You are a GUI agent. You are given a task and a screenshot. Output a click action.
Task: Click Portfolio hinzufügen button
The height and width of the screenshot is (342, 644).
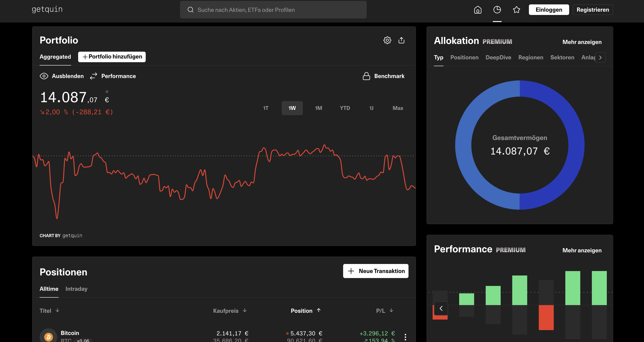pos(112,57)
